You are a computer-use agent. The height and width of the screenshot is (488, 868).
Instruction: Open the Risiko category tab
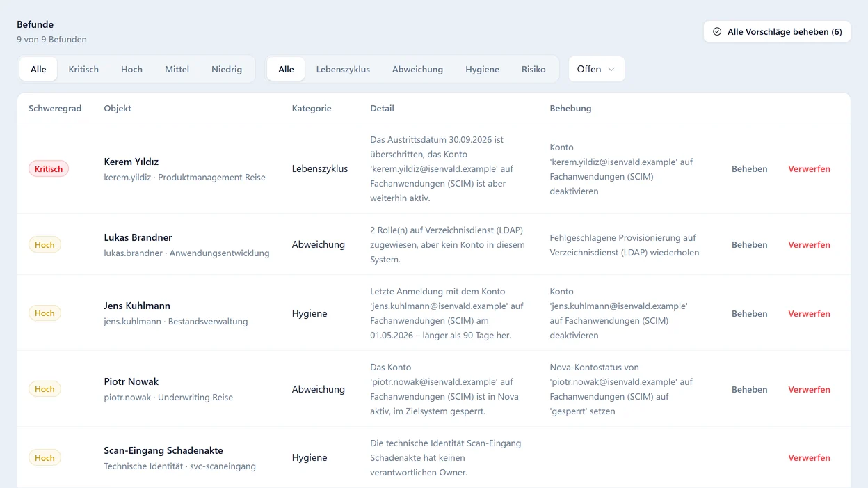click(x=533, y=69)
